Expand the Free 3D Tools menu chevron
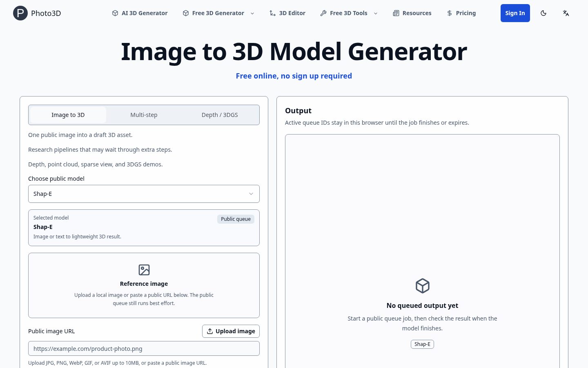The width and height of the screenshot is (588, 368). [x=376, y=13]
